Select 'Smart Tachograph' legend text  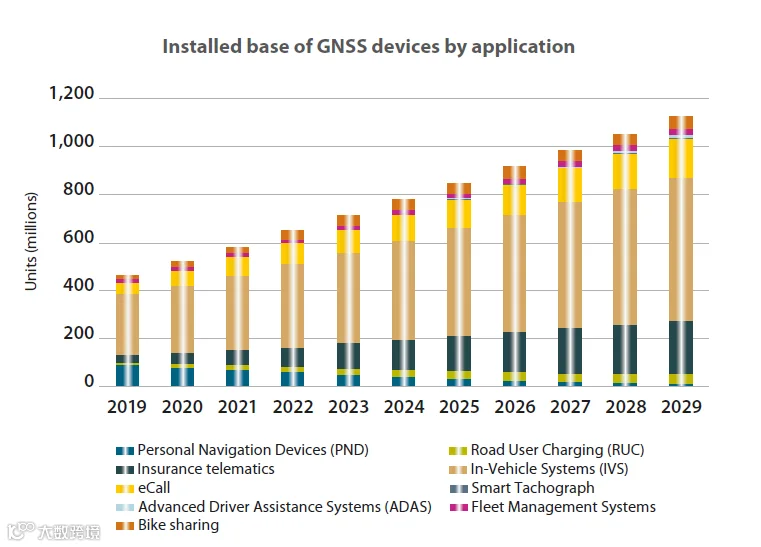click(532, 488)
